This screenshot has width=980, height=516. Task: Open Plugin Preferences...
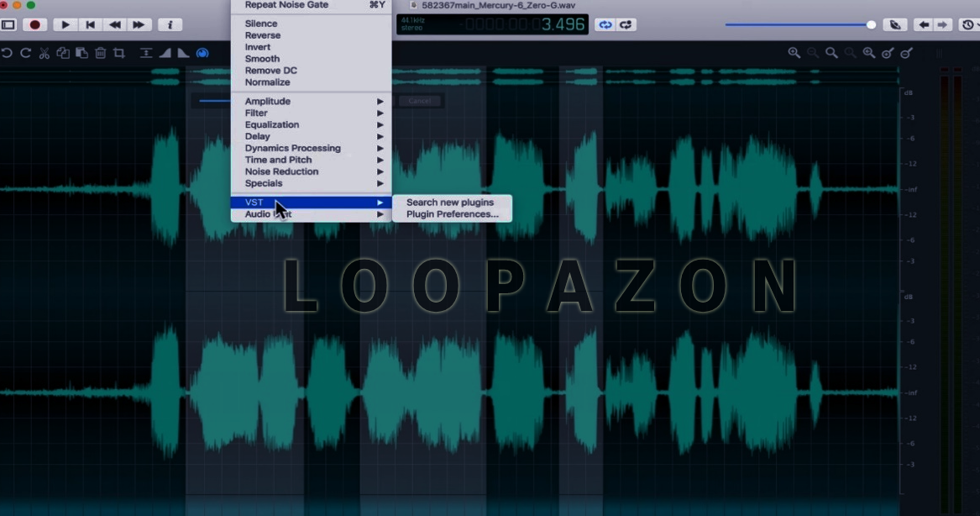point(452,214)
